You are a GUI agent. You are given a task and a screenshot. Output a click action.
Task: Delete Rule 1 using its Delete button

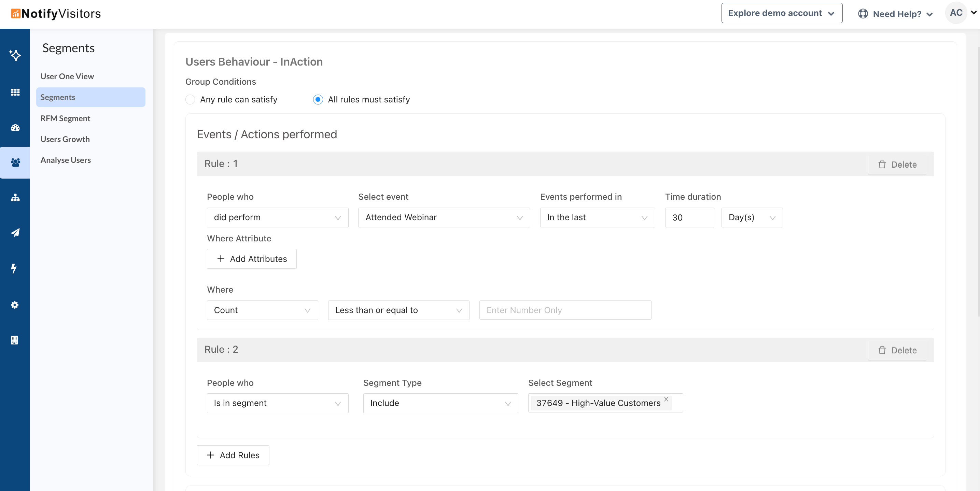[x=897, y=165]
